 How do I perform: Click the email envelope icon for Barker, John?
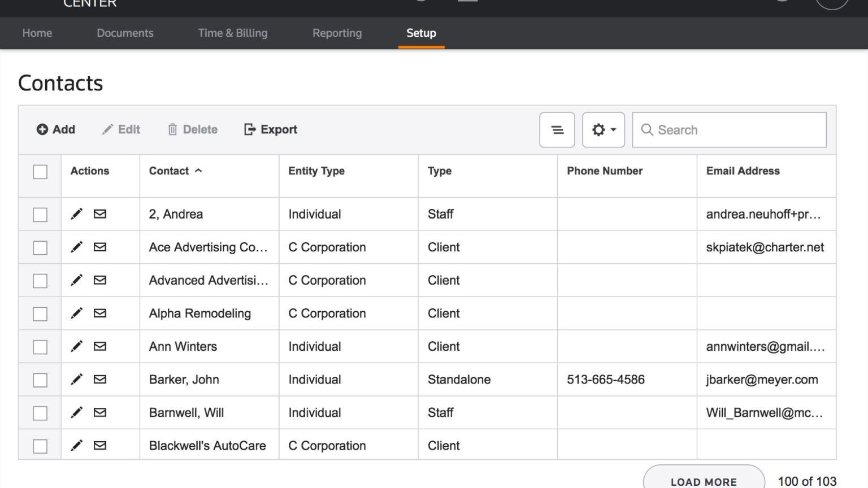point(100,380)
